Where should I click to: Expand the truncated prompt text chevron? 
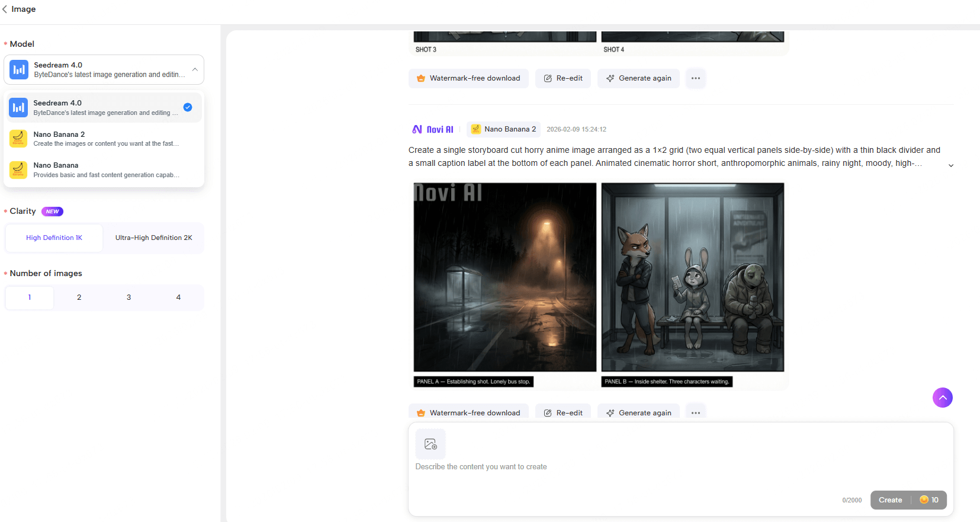click(x=950, y=165)
